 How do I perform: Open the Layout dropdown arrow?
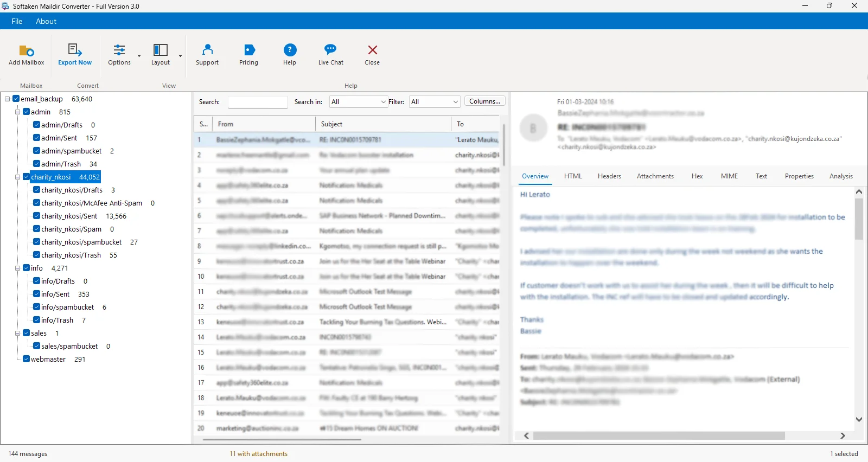pos(180,56)
